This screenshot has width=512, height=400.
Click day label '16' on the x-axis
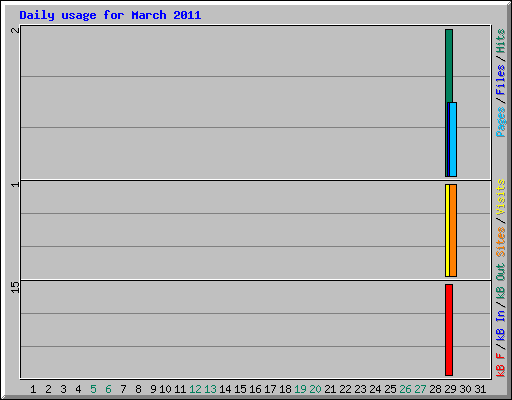click(x=255, y=389)
